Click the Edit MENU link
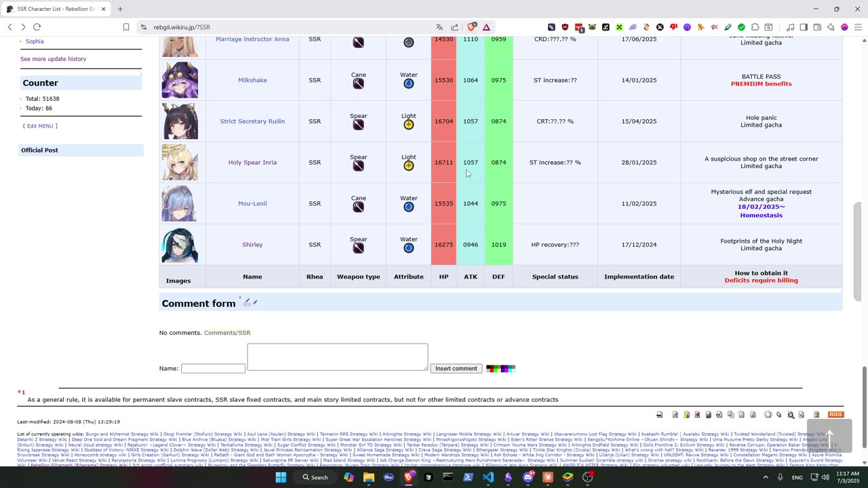The image size is (868, 488). pyautogui.click(x=40, y=126)
